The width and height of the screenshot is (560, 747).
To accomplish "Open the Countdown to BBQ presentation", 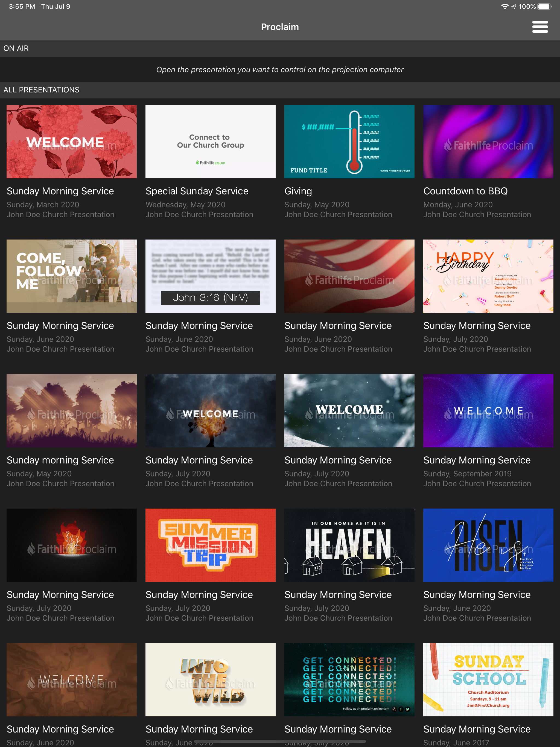I will (488, 141).
